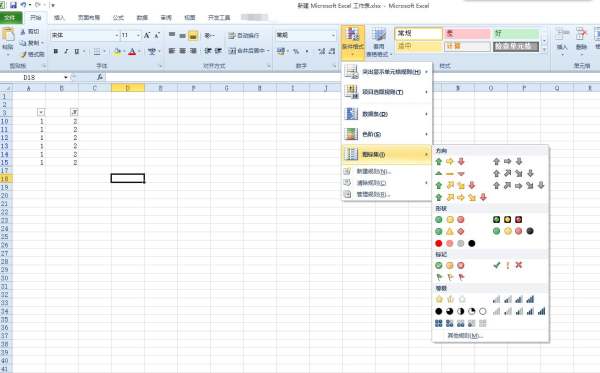Screen dimensions: 600x373
Task: Apply bold formatting
Action: click(56, 51)
